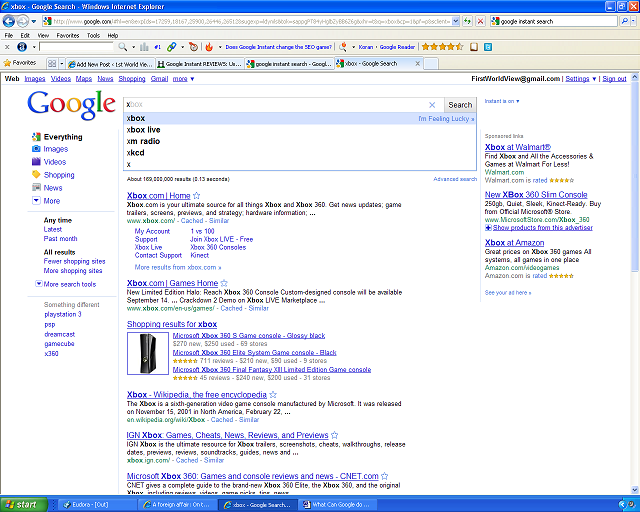Switch to the Add New Post tab
The height and width of the screenshot is (512, 640).
110,64
